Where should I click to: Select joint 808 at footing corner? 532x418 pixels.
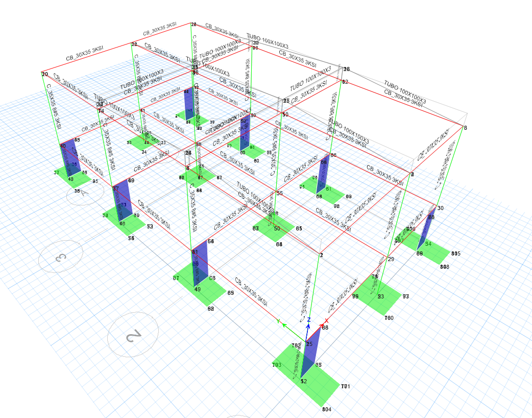coord(445,267)
